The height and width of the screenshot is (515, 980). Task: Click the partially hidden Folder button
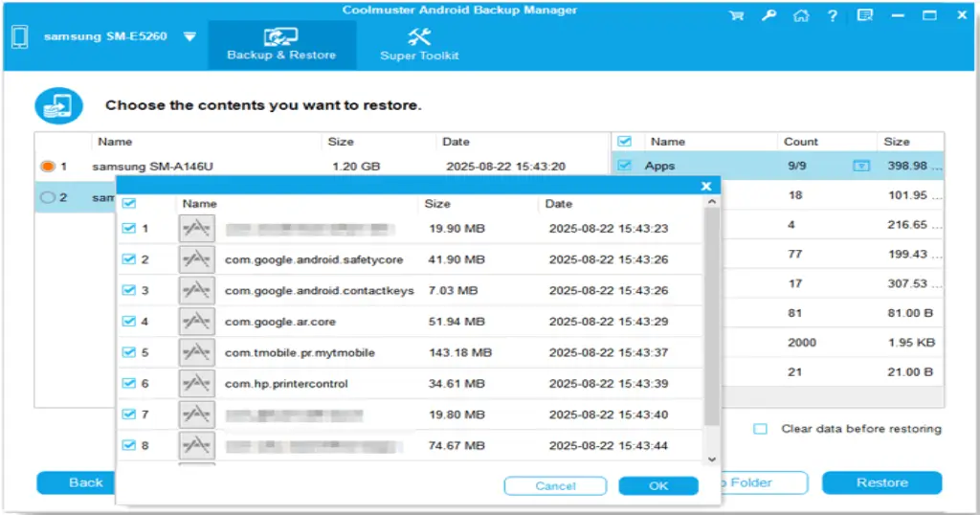[764, 482]
